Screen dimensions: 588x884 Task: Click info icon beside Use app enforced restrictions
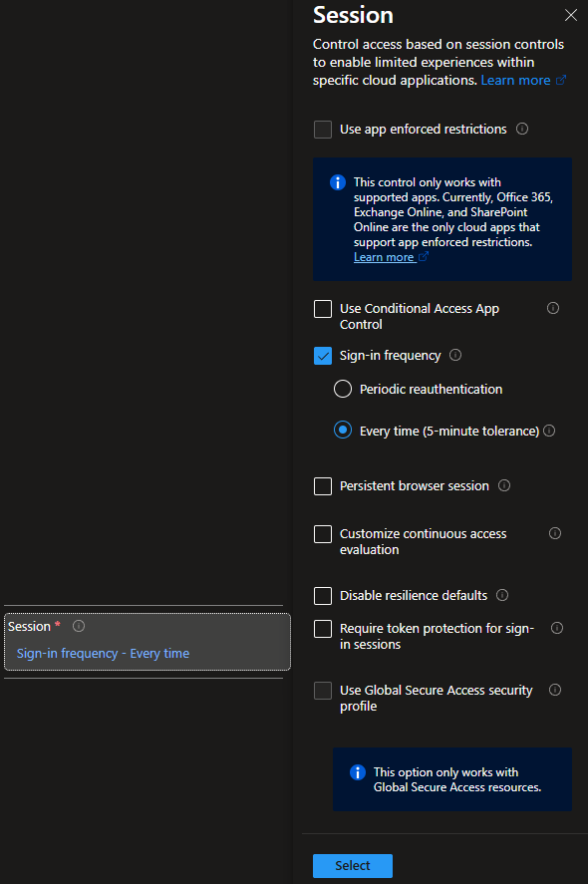pyautogui.click(x=522, y=129)
